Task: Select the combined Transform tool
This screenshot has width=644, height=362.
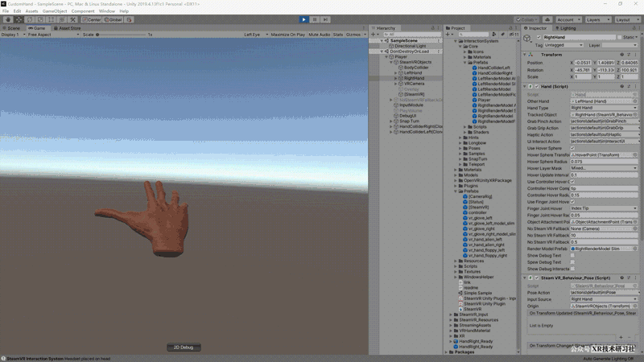Action: coord(62,19)
